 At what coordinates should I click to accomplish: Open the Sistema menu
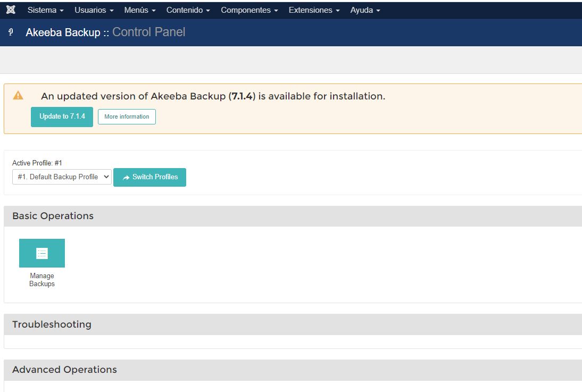pos(45,10)
